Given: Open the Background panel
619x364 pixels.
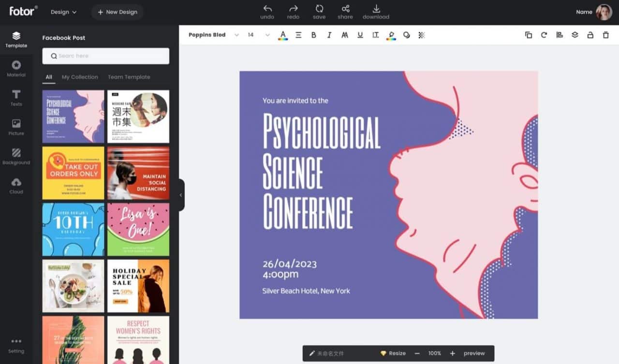Looking at the screenshot, I should pos(16,156).
